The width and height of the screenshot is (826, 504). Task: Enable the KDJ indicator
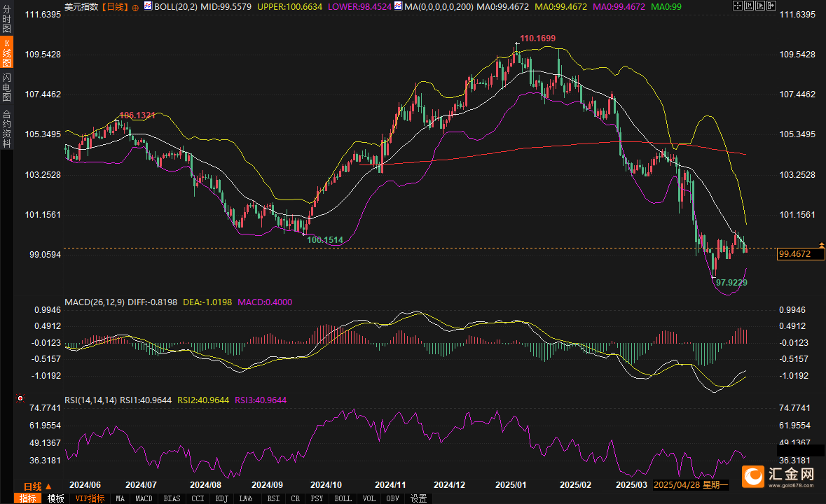click(222, 498)
